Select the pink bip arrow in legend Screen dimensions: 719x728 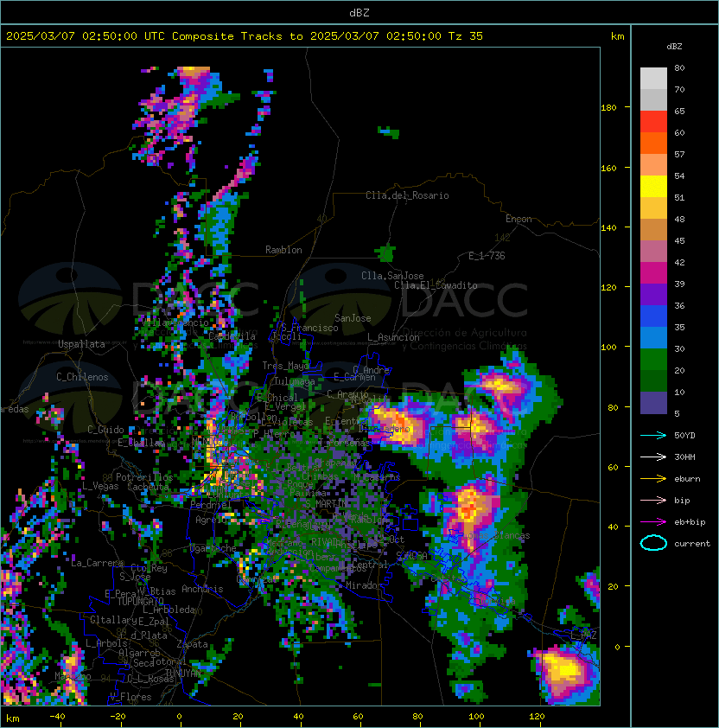tap(653, 501)
